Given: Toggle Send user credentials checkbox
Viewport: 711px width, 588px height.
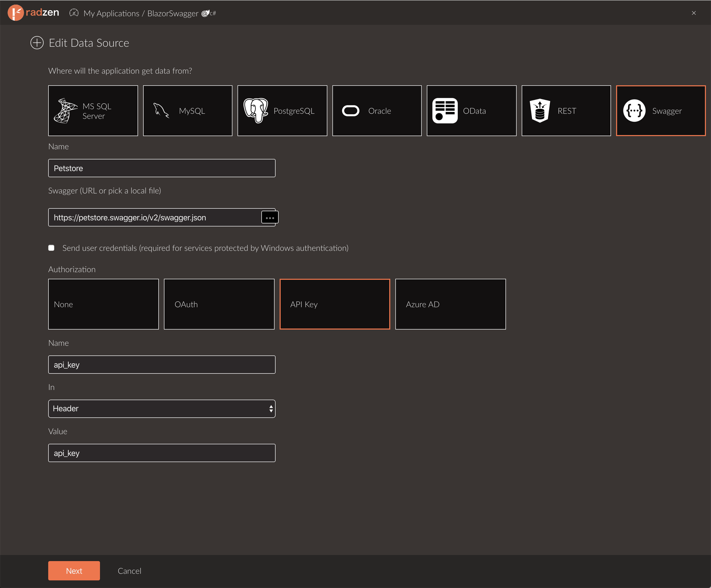Looking at the screenshot, I should [52, 248].
